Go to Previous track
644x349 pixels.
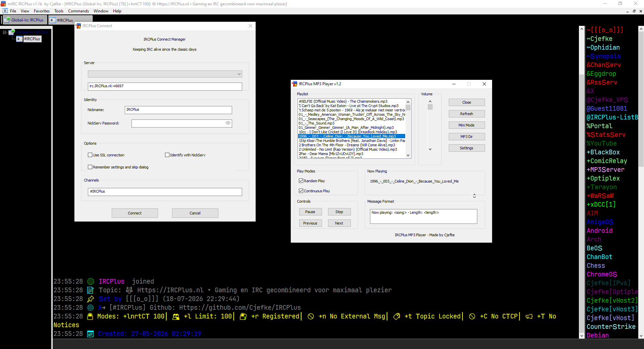310,223
